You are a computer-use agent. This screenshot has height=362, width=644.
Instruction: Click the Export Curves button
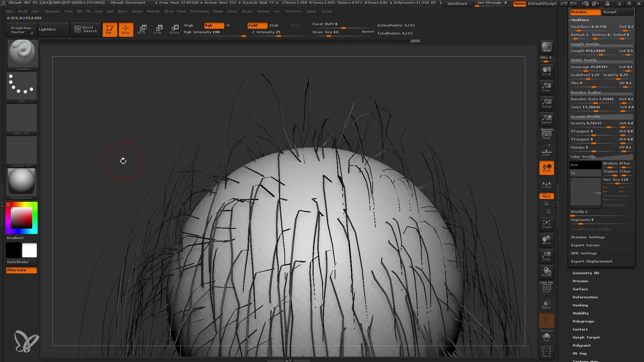click(x=585, y=245)
